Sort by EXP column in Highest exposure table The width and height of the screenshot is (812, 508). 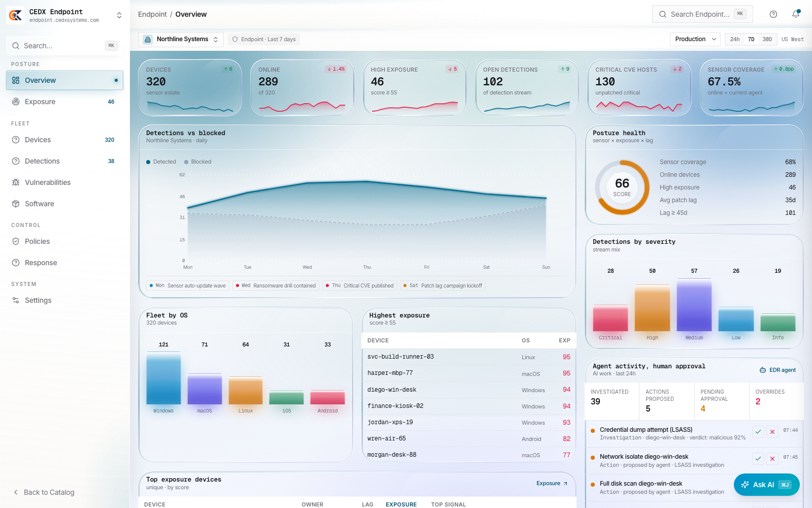tap(564, 340)
